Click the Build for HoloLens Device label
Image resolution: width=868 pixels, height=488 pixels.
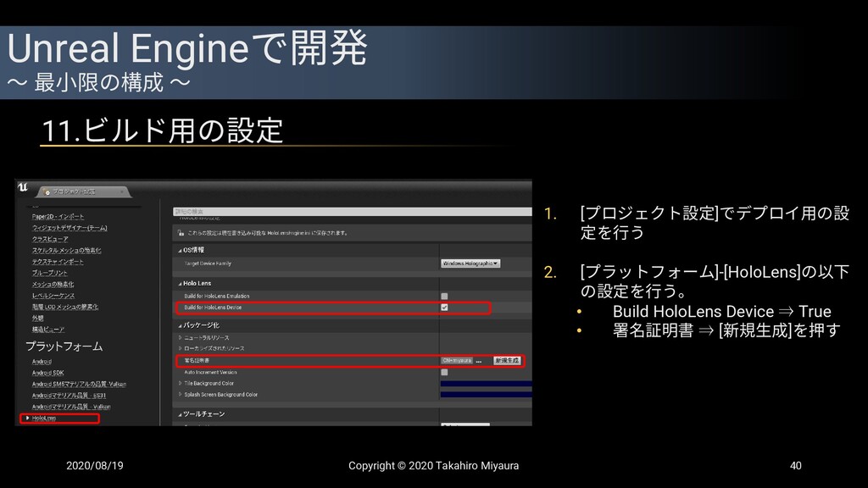point(213,308)
